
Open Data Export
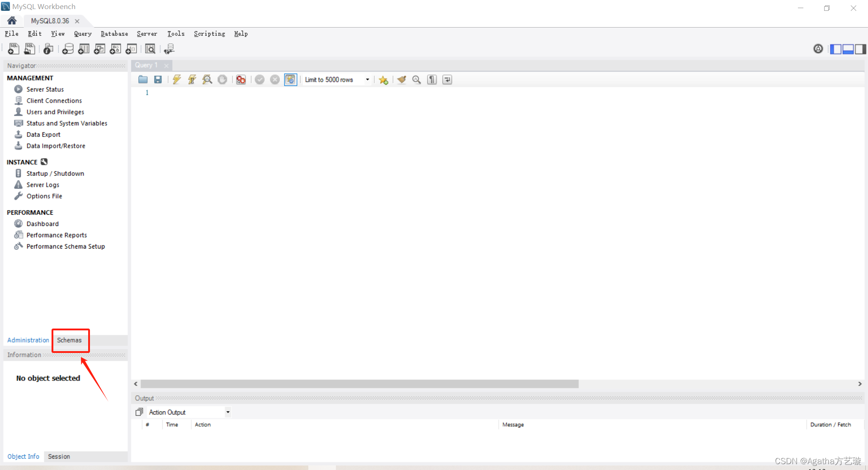click(43, 135)
